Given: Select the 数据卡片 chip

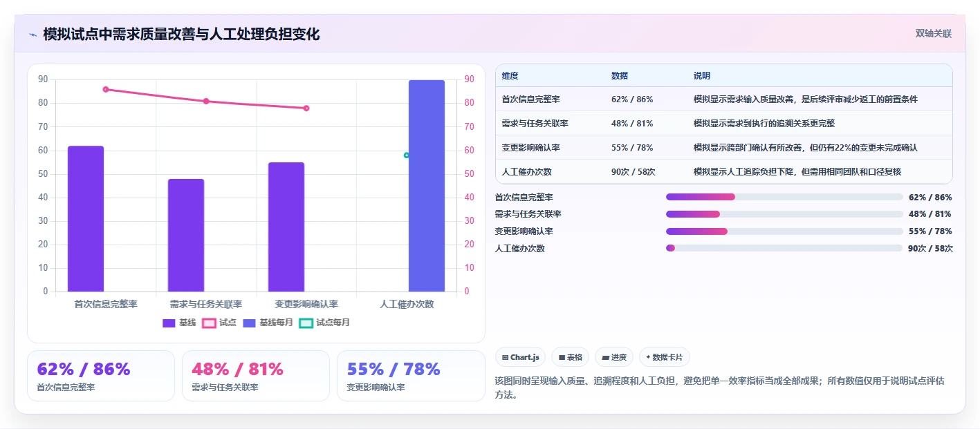Looking at the screenshot, I should 664,357.
